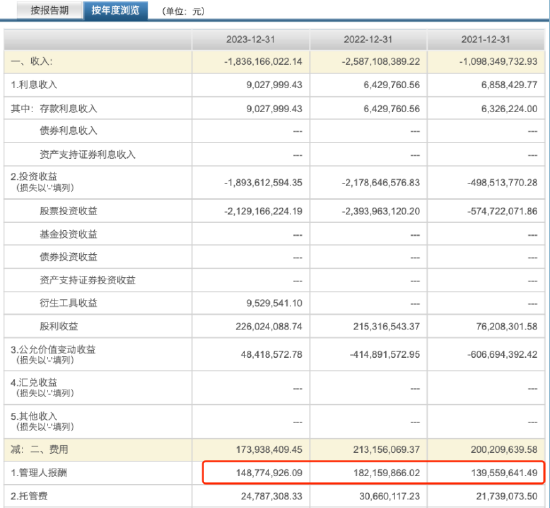Click the value 48,418,572.78
Image resolution: width=550 pixels, height=508 pixels.
[x=271, y=355]
